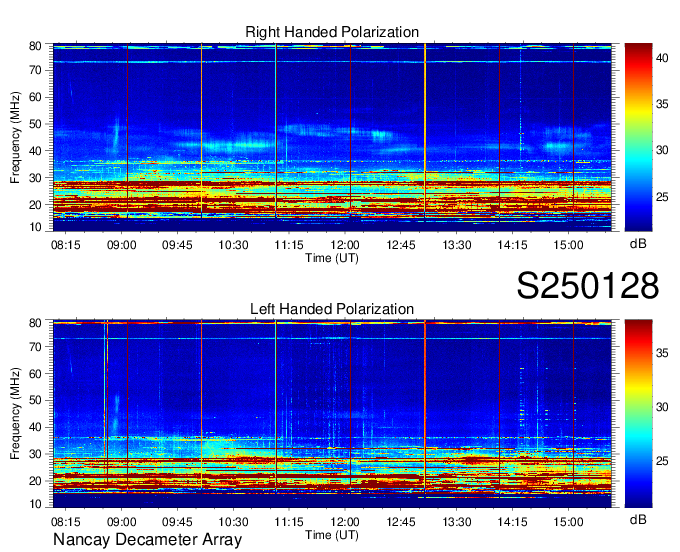
Task: Click the 10 MHz tick of right-handed plot
Action: 35,227
